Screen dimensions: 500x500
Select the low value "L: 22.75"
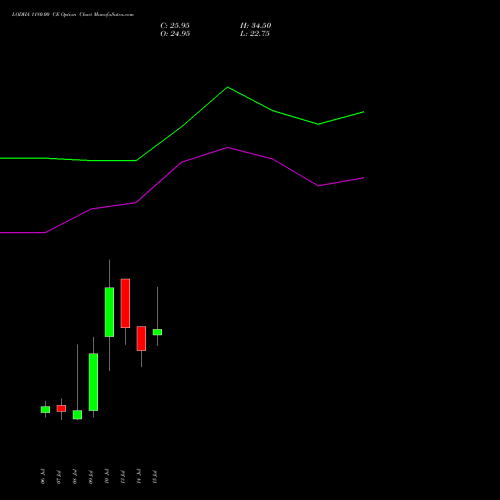255,34
